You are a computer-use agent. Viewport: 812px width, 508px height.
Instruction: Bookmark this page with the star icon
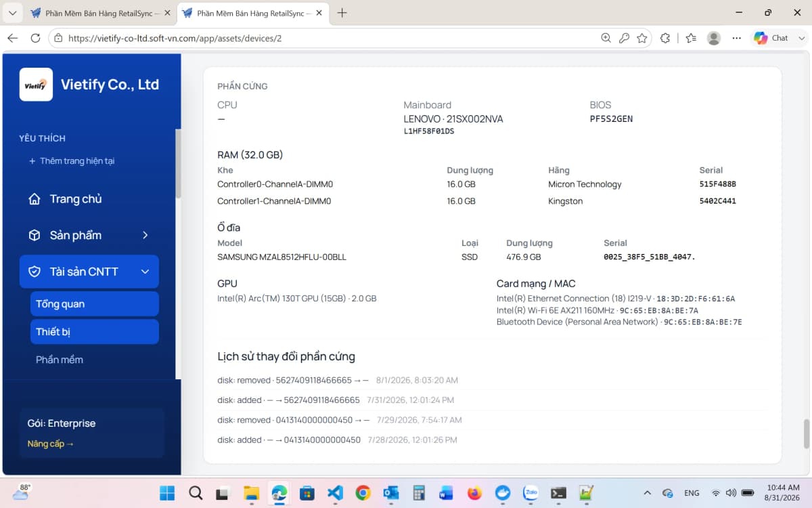[x=641, y=38]
